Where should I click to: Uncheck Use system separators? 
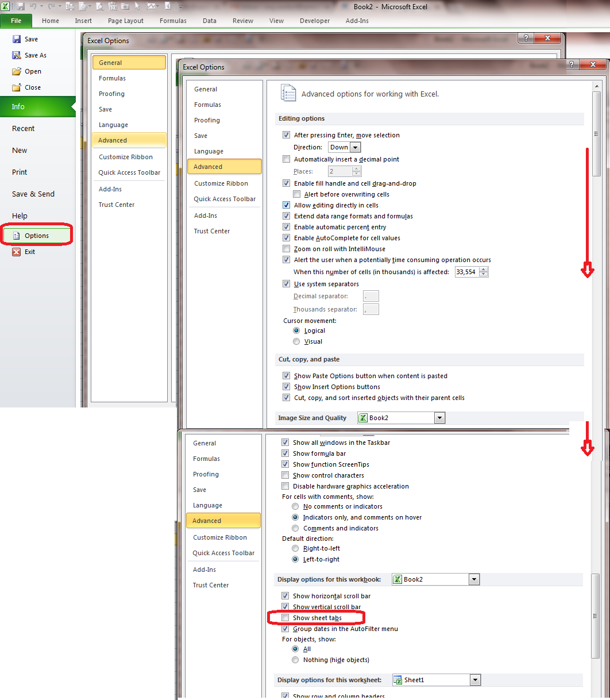[x=287, y=284]
